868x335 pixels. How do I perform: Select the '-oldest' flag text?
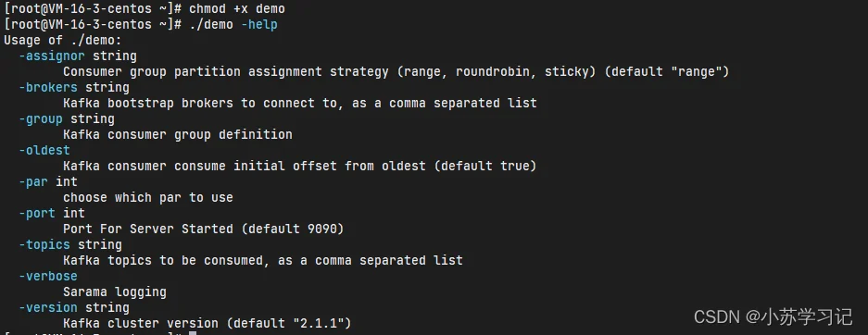pos(44,150)
